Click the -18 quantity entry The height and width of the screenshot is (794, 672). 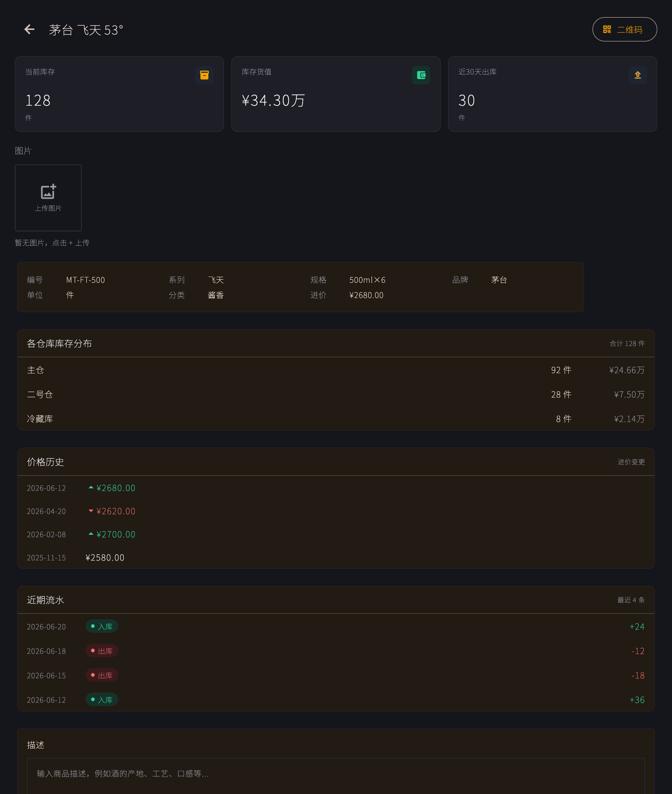638,675
